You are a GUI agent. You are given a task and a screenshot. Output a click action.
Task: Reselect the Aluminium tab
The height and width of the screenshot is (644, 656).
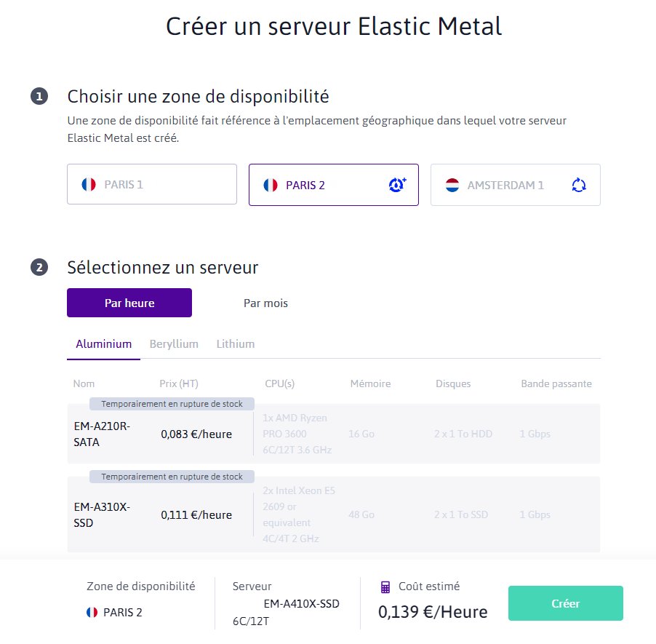[x=103, y=343]
